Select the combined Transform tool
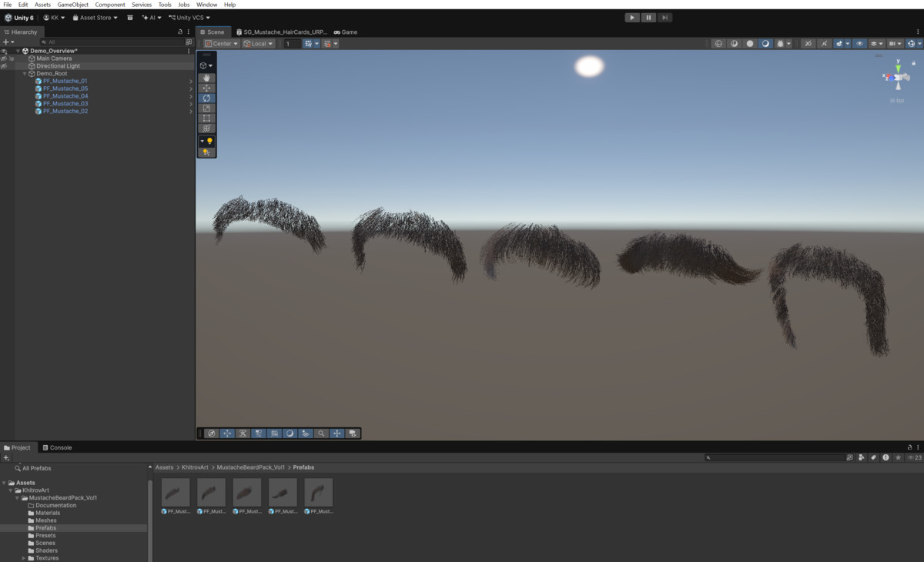 (x=207, y=129)
